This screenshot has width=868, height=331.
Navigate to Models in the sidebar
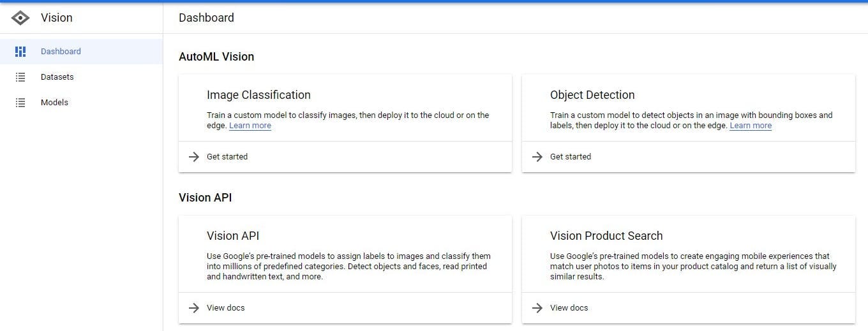click(x=54, y=103)
